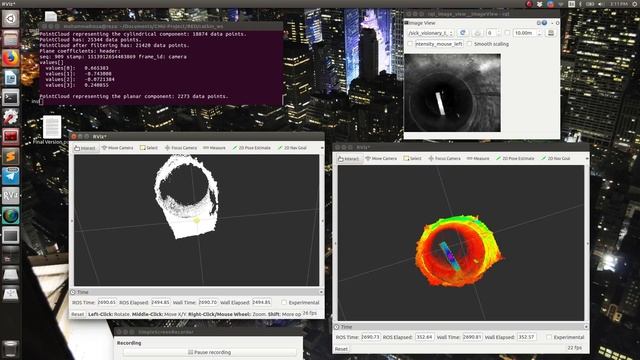Click ROS Elapsed field in right RViz
Screen dimensions: 640x360
(x=424, y=337)
